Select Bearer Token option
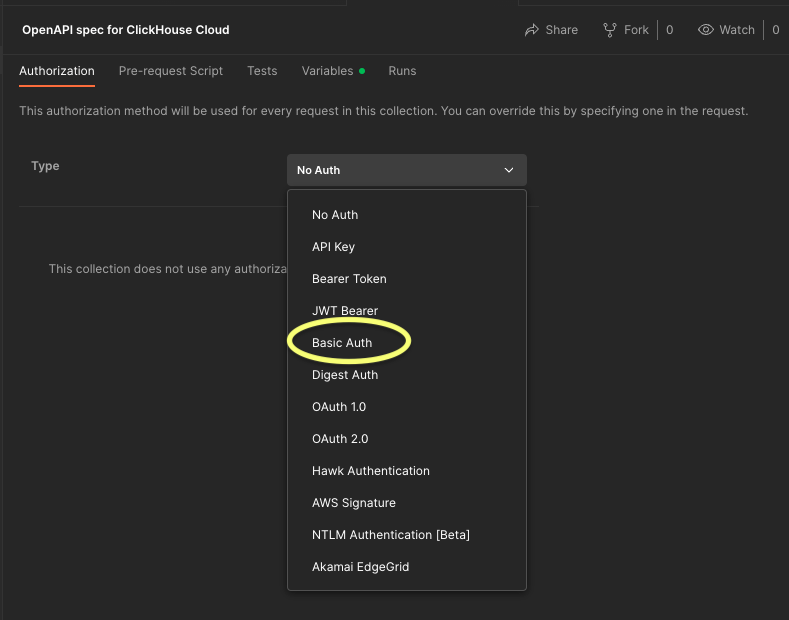The image size is (789, 620). (349, 279)
